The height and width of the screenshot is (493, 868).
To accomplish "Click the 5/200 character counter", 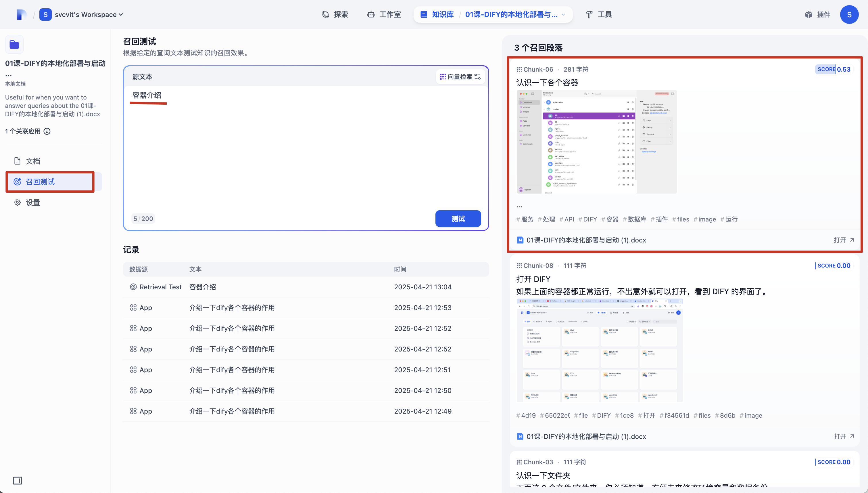I will click(x=143, y=219).
